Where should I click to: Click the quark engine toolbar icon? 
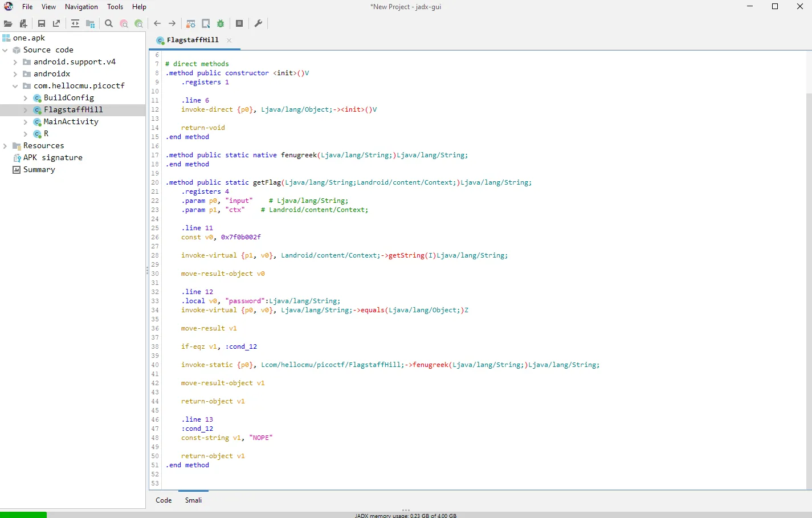[x=206, y=23]
